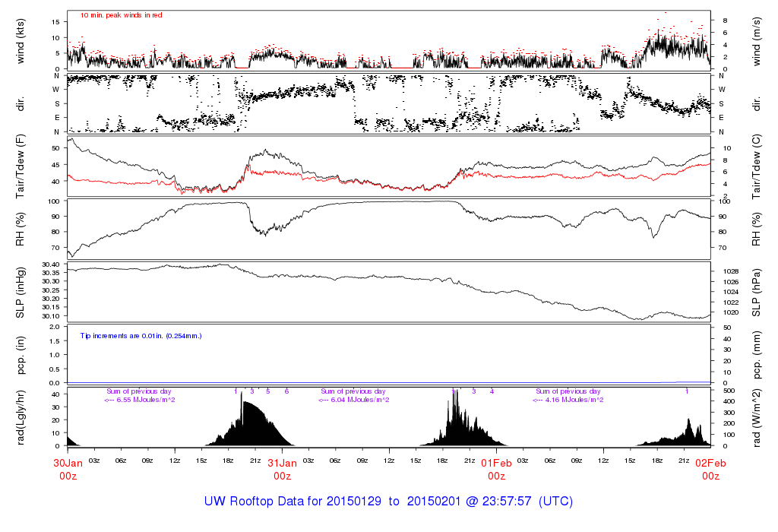
Task: Select the "1026" hPa tick label
Action: click(x=731, y=282)
